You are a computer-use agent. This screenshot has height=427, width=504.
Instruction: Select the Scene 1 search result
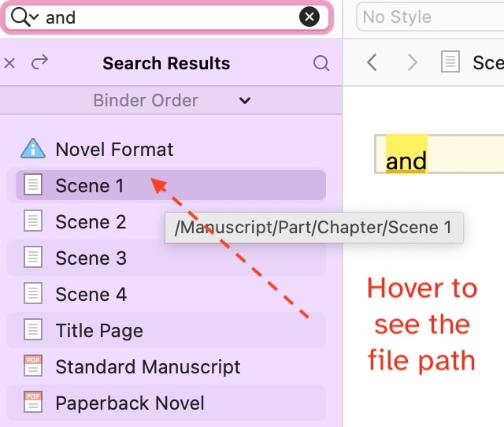[171, 185]
